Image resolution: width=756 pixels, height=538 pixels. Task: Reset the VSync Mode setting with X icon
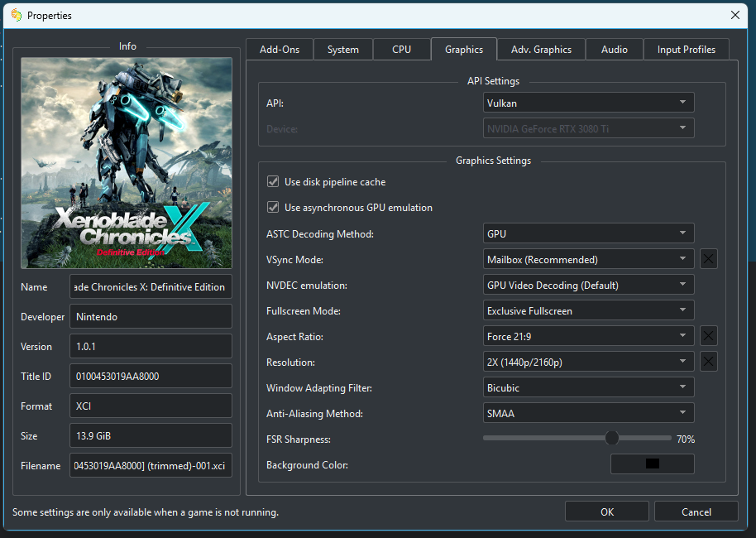pos(708,259)
